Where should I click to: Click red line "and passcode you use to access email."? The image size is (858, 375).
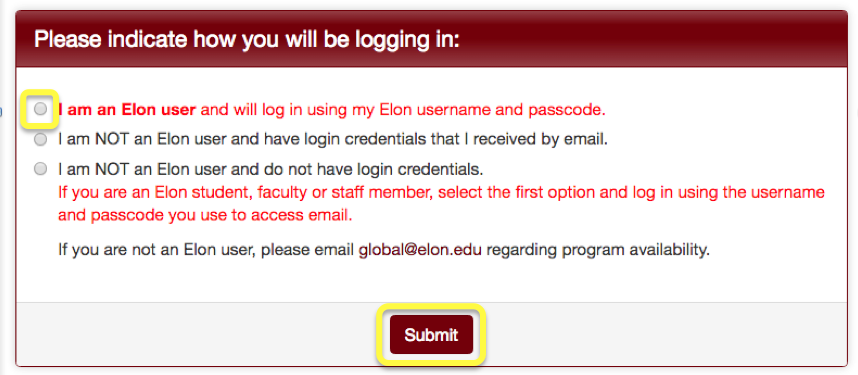[205, 215]
